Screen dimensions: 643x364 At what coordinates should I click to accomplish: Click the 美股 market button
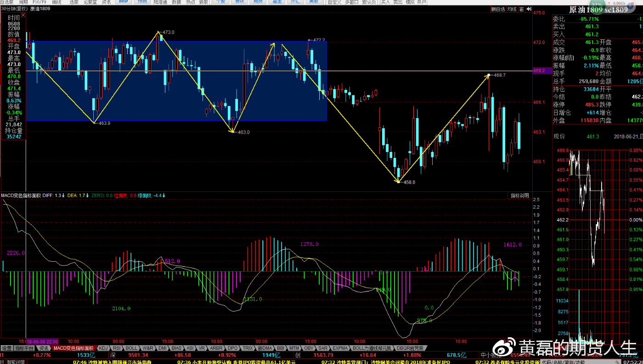coord(314,2)
